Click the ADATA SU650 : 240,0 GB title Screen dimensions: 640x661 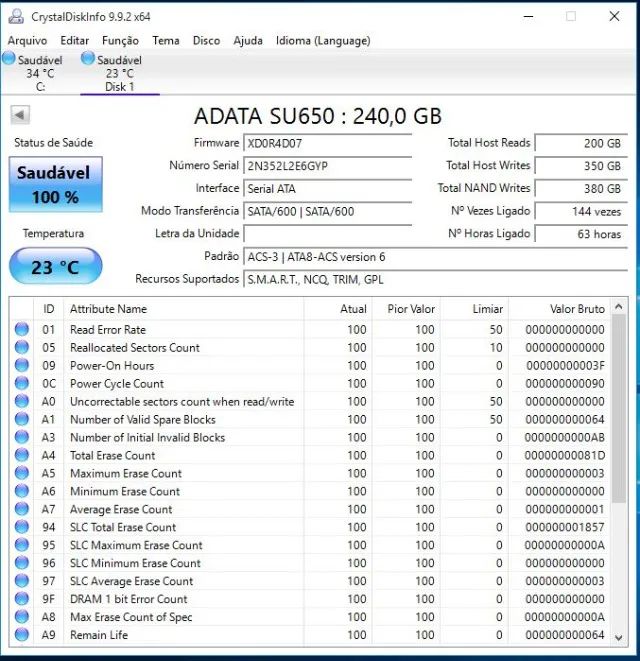tap(317, 116)
